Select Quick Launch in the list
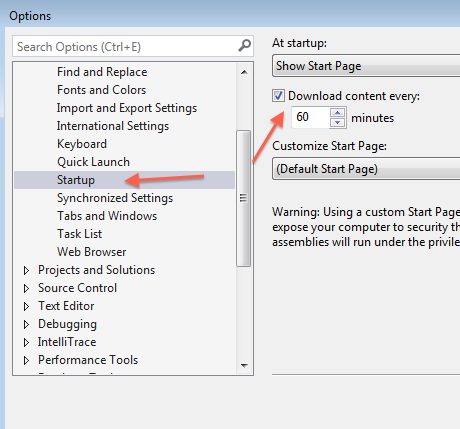The width and height of the screenshot is (460, 429). tap(93, 162)
